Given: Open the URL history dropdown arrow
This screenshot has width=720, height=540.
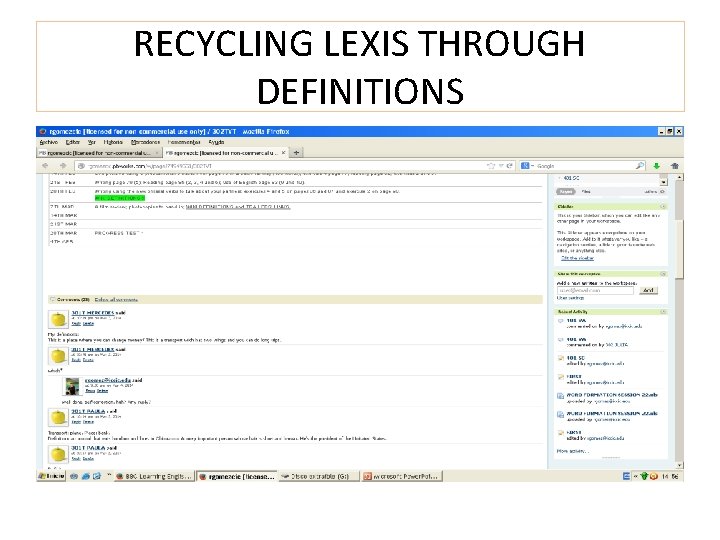Looking at the screenshot, I should [501, 166].
